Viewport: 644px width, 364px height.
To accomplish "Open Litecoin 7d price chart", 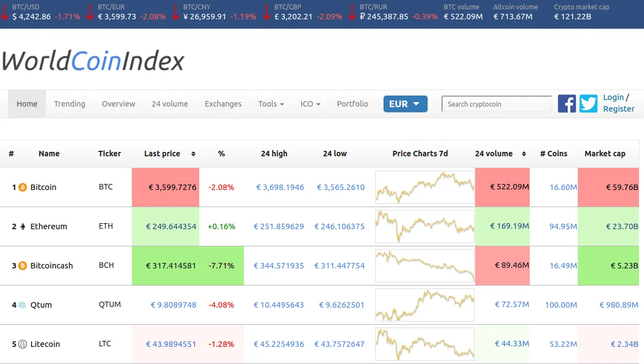I will [425, 344].
